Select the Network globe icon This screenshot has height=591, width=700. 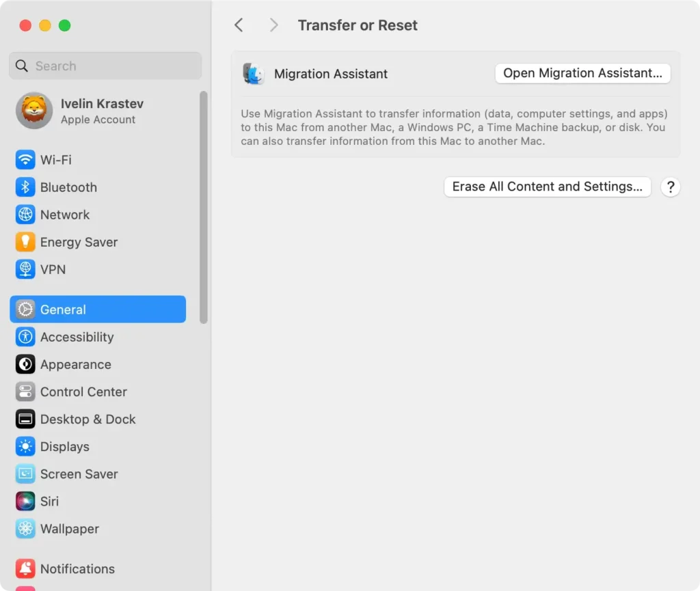25,215
